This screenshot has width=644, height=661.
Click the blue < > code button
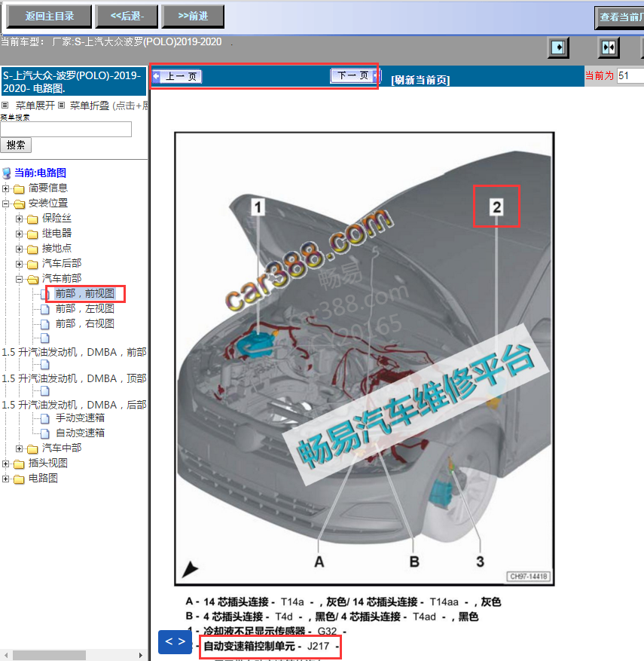[x=175, y=641]
